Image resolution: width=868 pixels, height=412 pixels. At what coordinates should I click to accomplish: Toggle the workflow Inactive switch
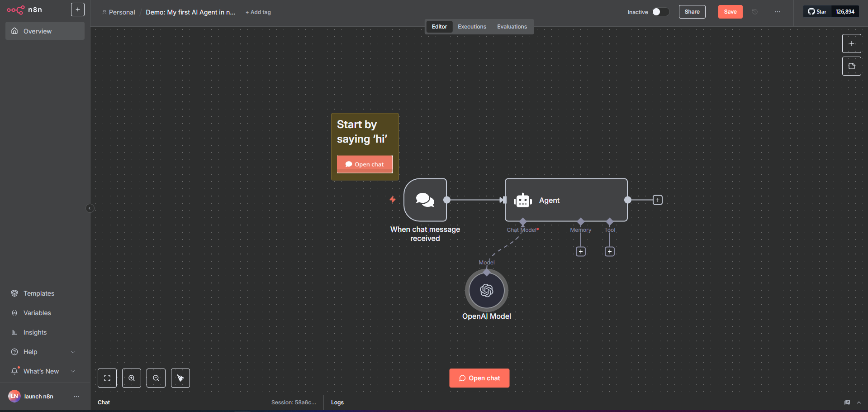pyautogui.click(x=660, y=12)
